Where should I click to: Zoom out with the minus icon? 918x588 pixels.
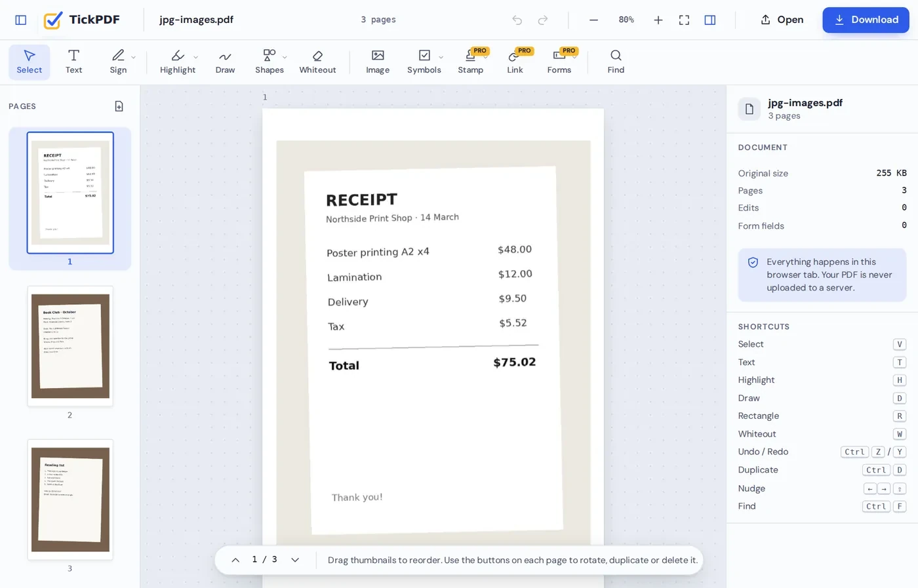[593, 20]
